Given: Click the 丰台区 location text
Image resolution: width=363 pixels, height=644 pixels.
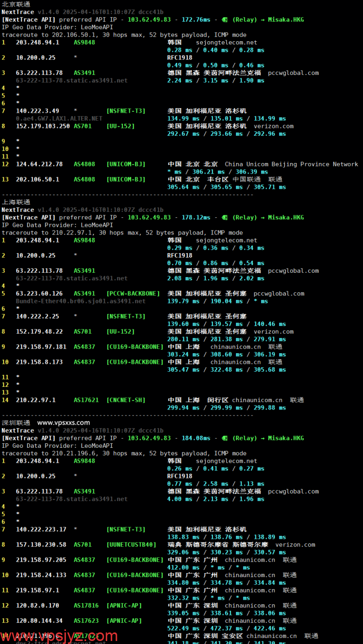Looking at the screenshot, I should pos(218,179).
